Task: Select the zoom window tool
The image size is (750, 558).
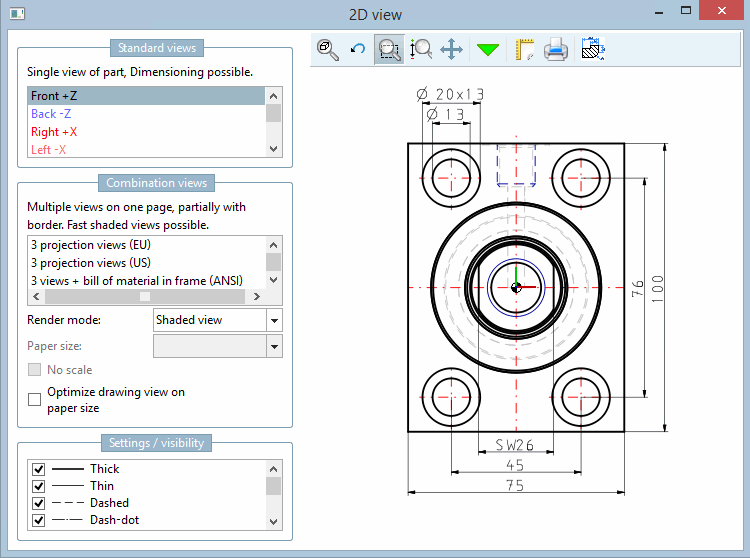Action: click(389, 49)
